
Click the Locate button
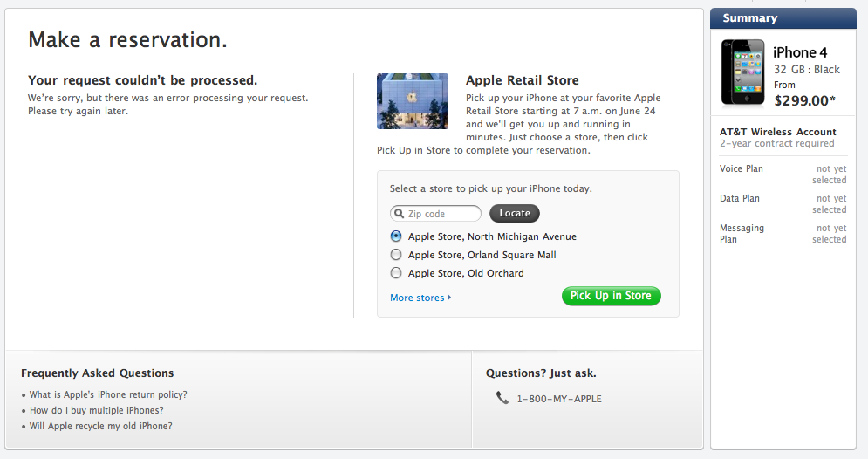click(x=515, y=213)
